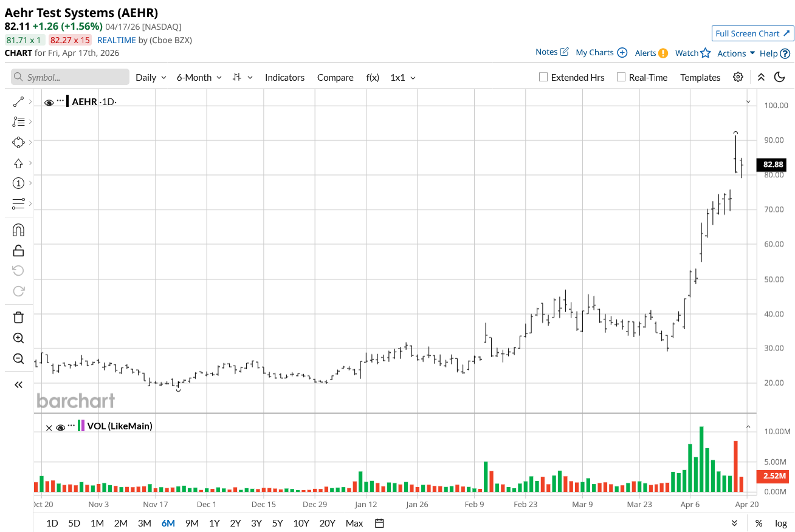
Task: Focus the Symbol search field
Action: (x=70, y=77)
